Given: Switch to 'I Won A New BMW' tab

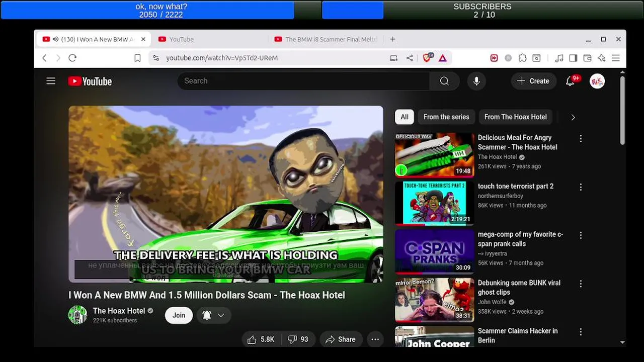Looking at the screenshot, I should pos(93,39).
